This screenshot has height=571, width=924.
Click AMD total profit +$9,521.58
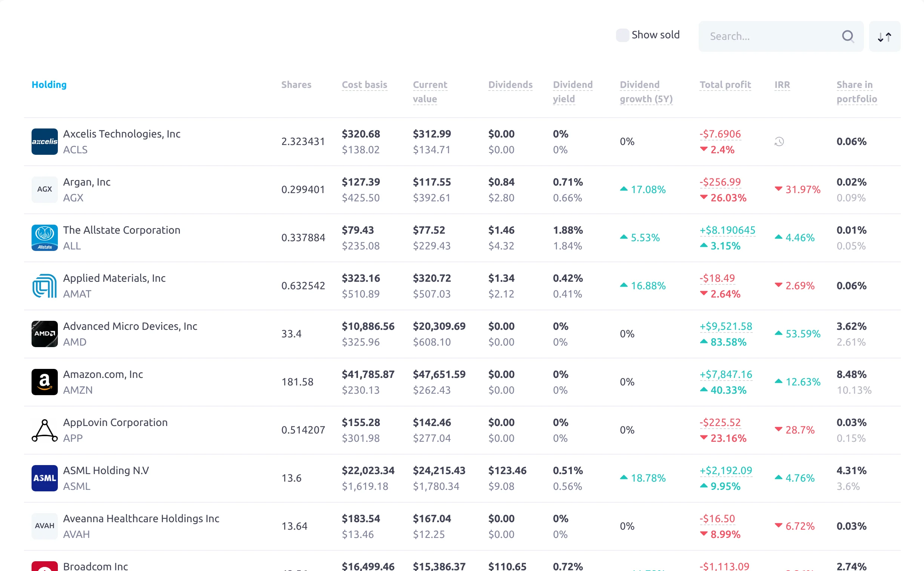[x=726, y=326]
